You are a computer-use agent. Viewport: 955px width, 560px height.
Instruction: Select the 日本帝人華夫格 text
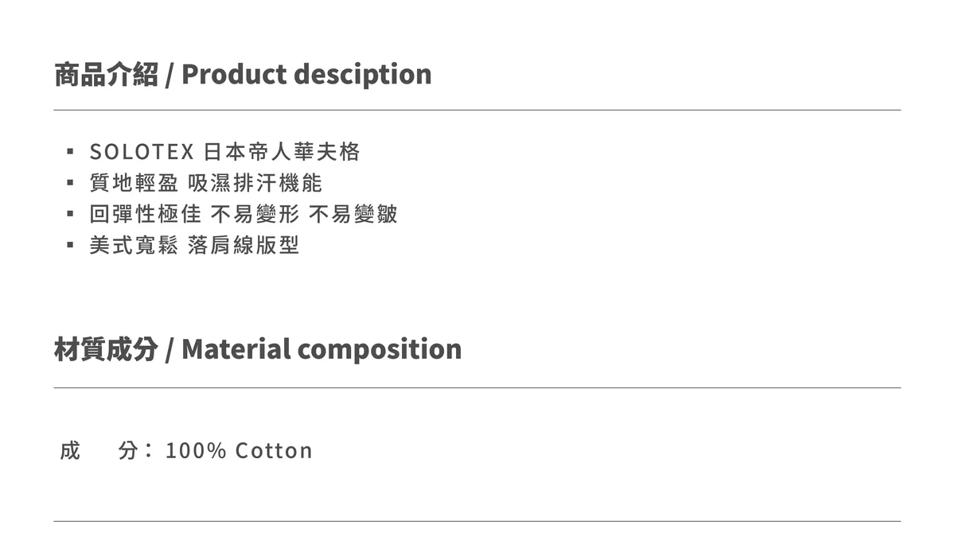point(282,151)
